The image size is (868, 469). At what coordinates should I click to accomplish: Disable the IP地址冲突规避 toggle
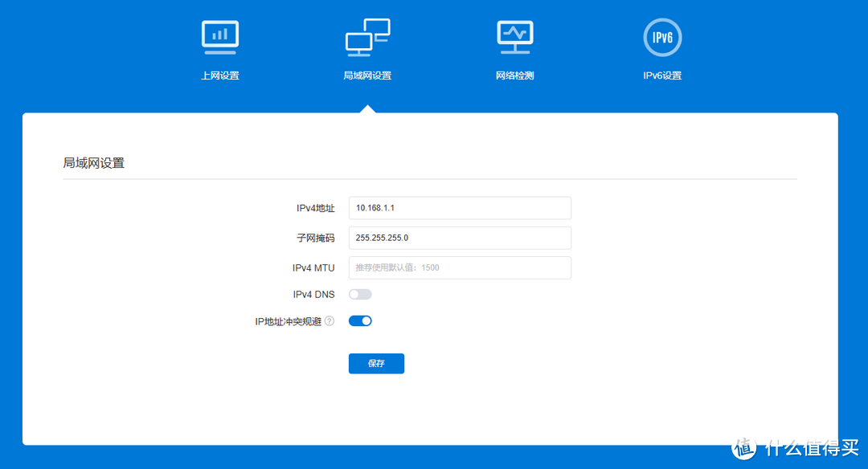pyautogui.click(x=360, y=321)
